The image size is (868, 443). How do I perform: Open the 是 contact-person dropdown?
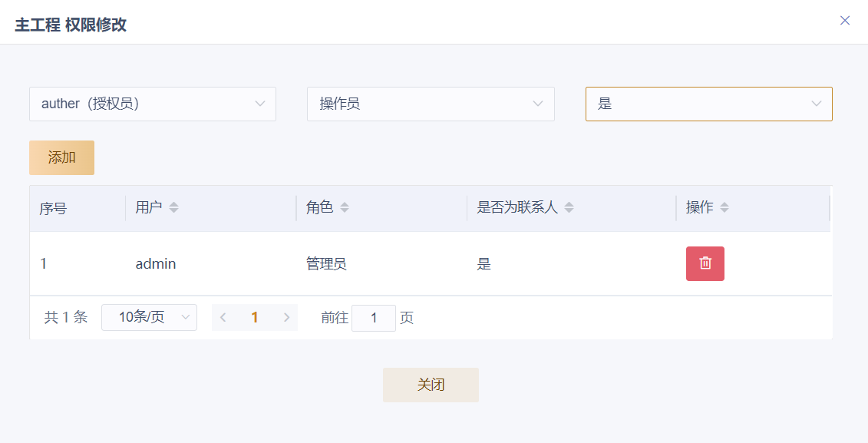[708, 104]
